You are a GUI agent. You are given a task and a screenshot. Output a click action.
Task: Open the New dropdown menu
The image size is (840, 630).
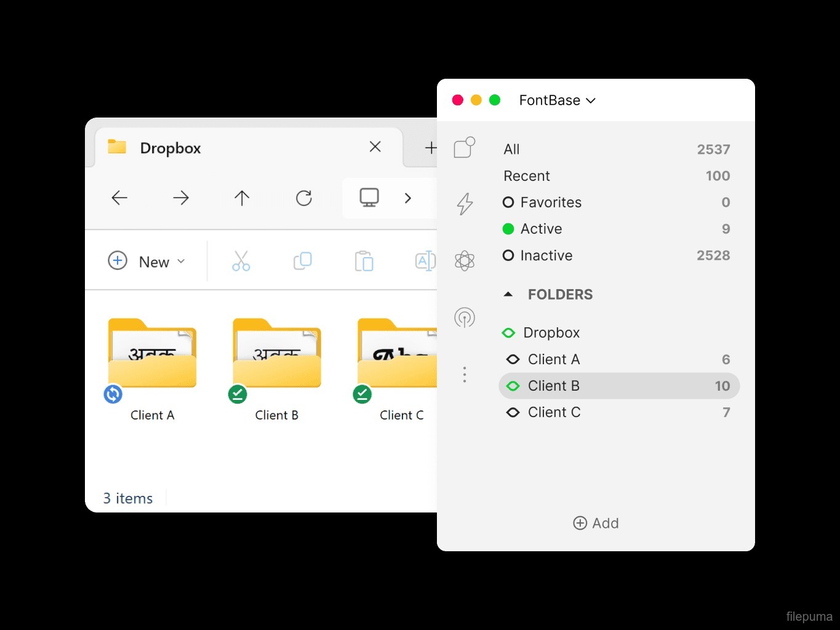point(146,261)
